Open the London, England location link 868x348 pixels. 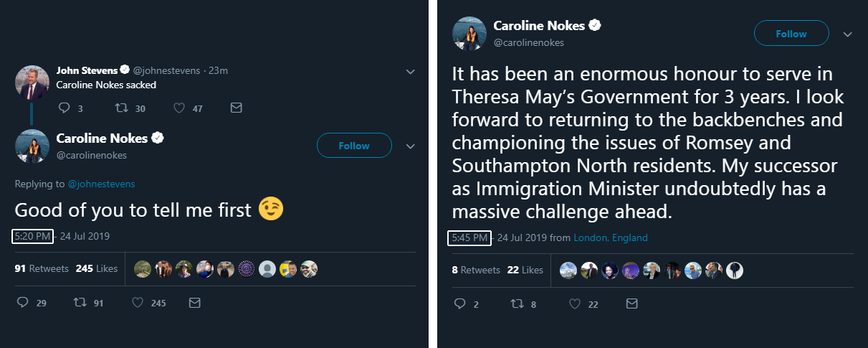(611, 238)
